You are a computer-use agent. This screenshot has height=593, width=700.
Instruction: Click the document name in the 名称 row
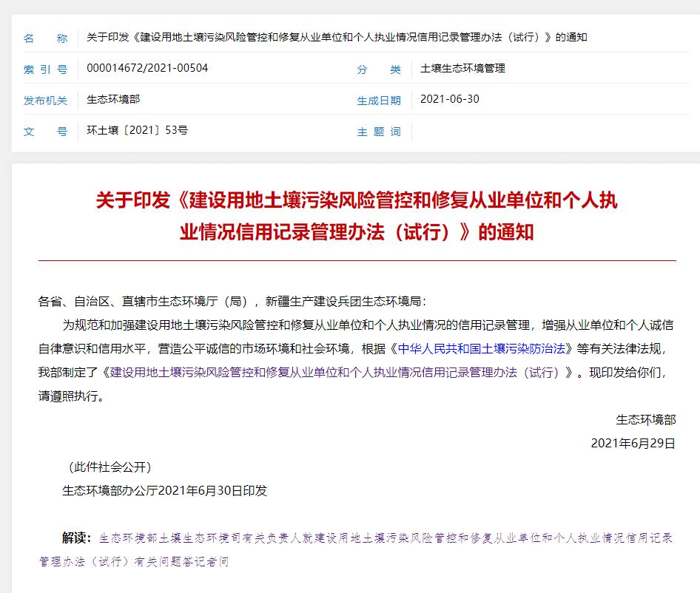coord(337,37)
